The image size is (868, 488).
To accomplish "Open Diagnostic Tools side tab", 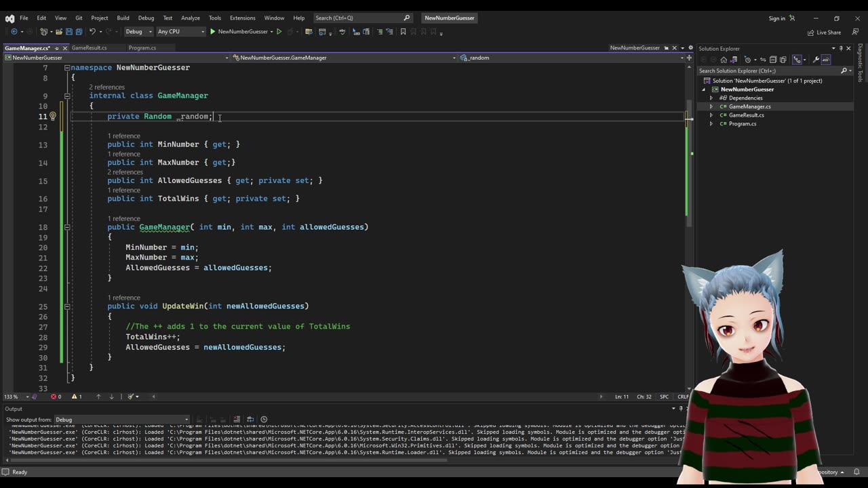I will coord(860,64).
